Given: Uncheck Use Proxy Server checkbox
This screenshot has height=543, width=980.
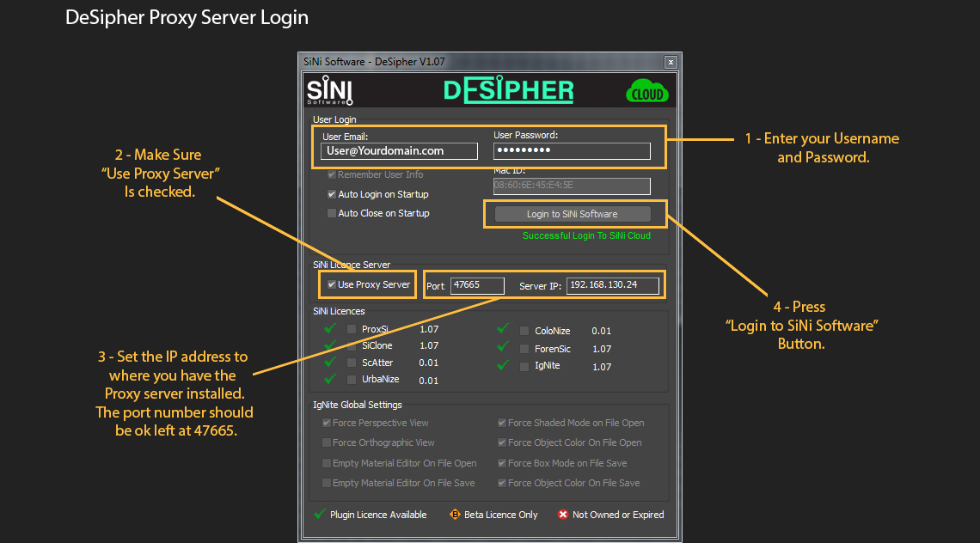Looking at the screenshot, I should tap(331, 285).
